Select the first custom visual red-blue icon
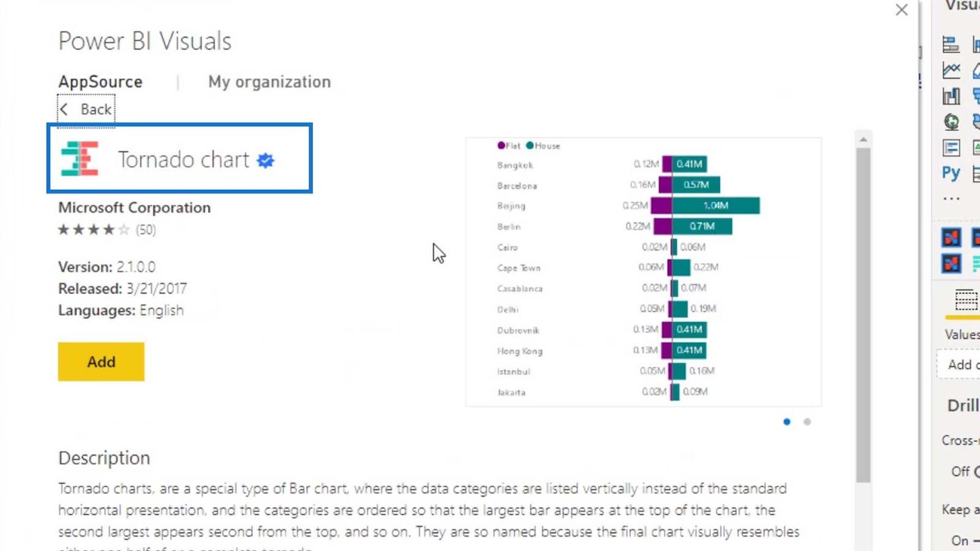Viewport: 980px width, 551px height. [x=951, y=238]
